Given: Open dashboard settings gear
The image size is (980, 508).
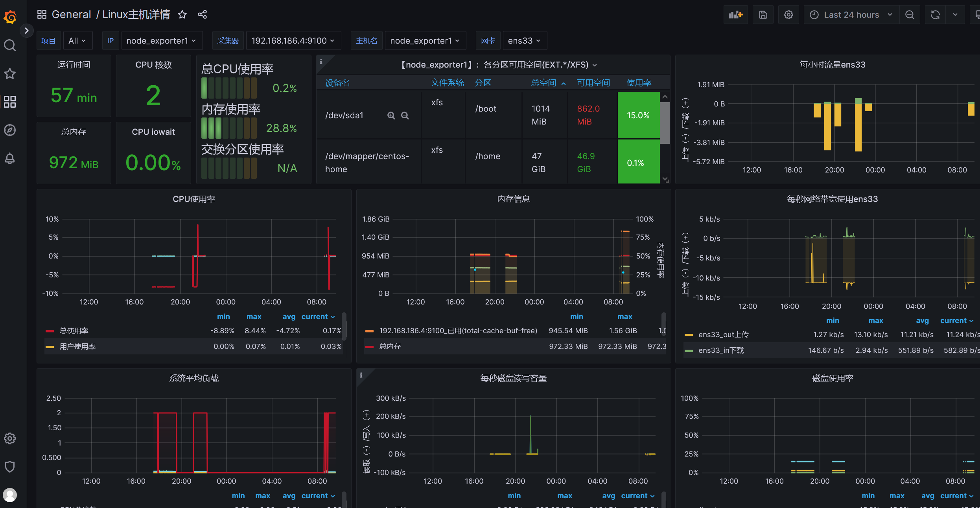Looking at the screenshot, I should coord(788,15).
